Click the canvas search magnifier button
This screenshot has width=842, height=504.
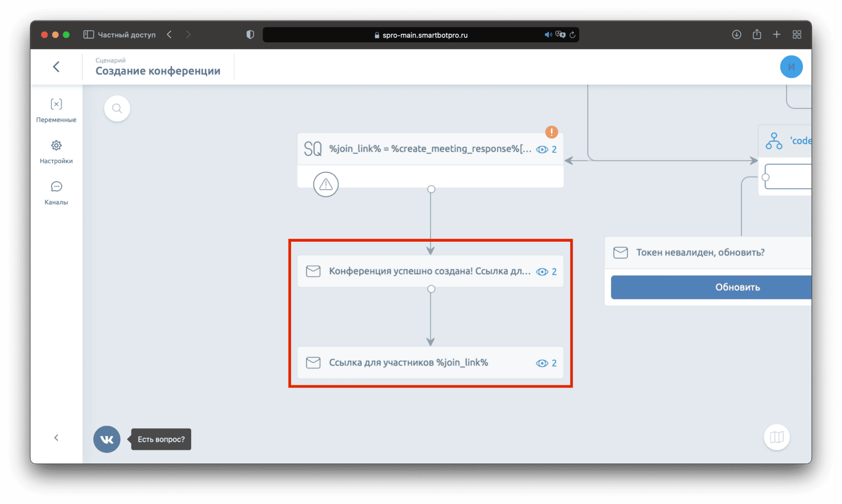tap(117, 109)
